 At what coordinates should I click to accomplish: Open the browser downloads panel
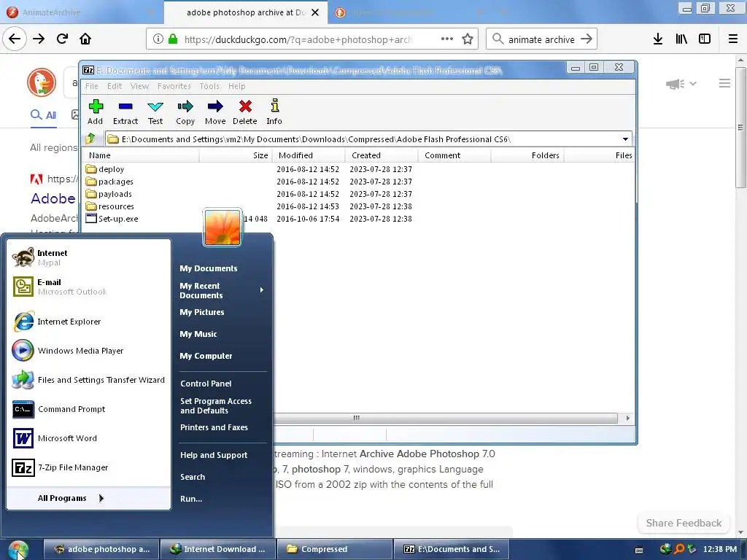pos(658,39)
